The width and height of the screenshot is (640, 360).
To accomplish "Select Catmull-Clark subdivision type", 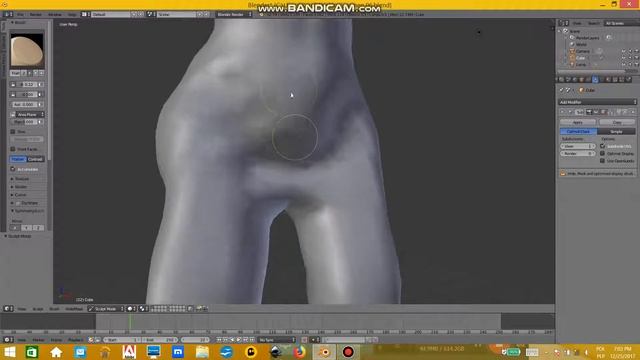I will click(x=578, y=131).
